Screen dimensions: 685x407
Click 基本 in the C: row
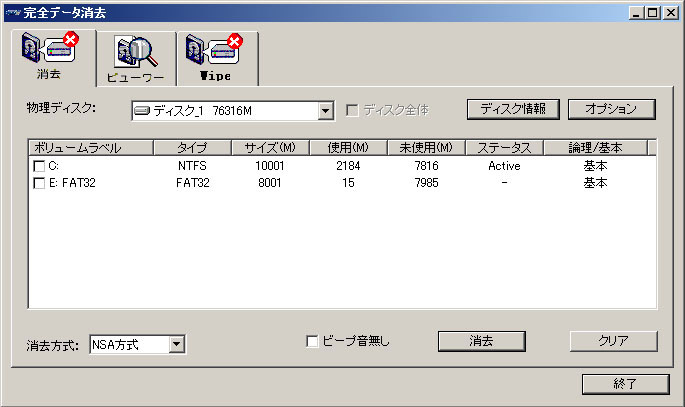595,166
